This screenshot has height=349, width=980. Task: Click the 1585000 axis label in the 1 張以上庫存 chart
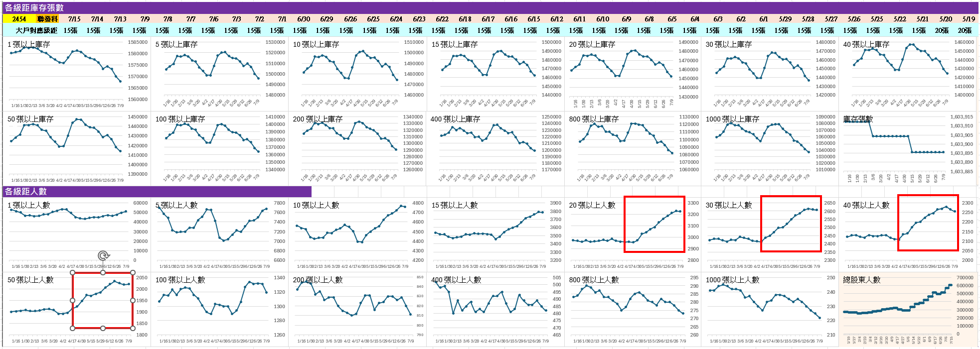click(x=138, y=42)
